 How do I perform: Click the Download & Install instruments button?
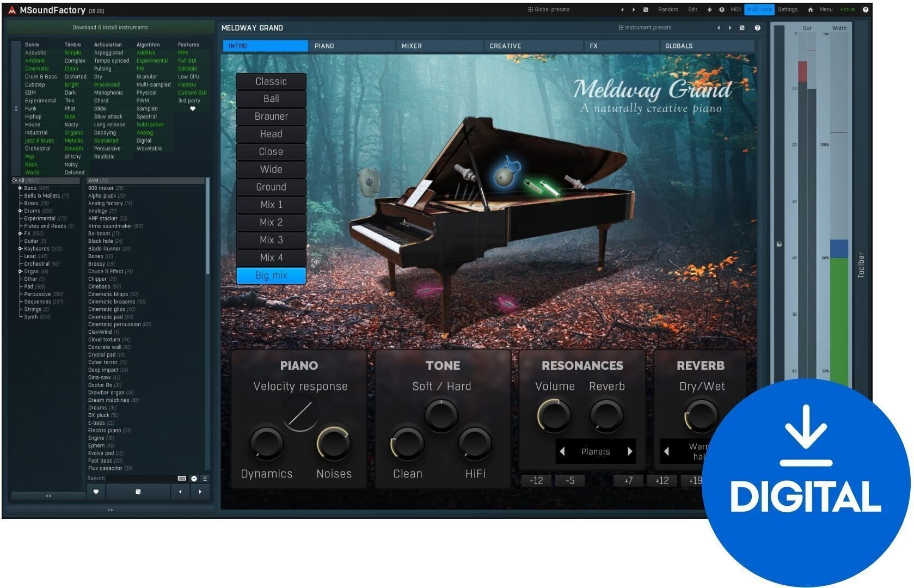click(x=110, y=27)
